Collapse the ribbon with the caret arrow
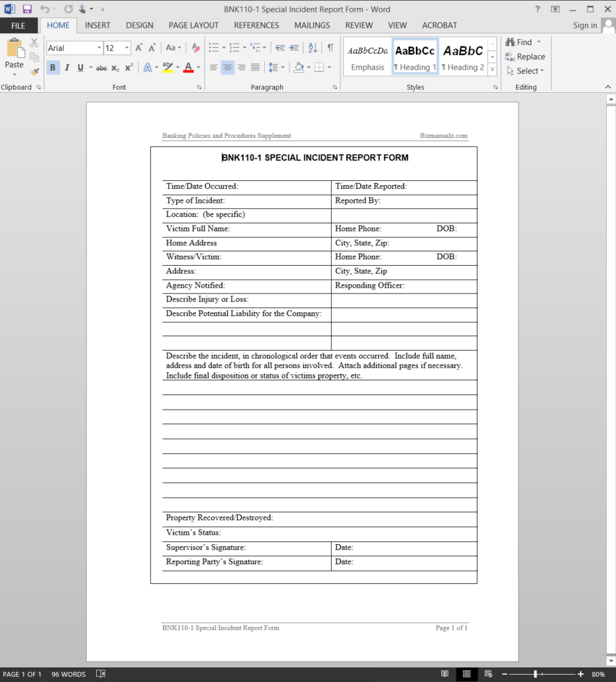616x682 pixels. tap(608, 87)
